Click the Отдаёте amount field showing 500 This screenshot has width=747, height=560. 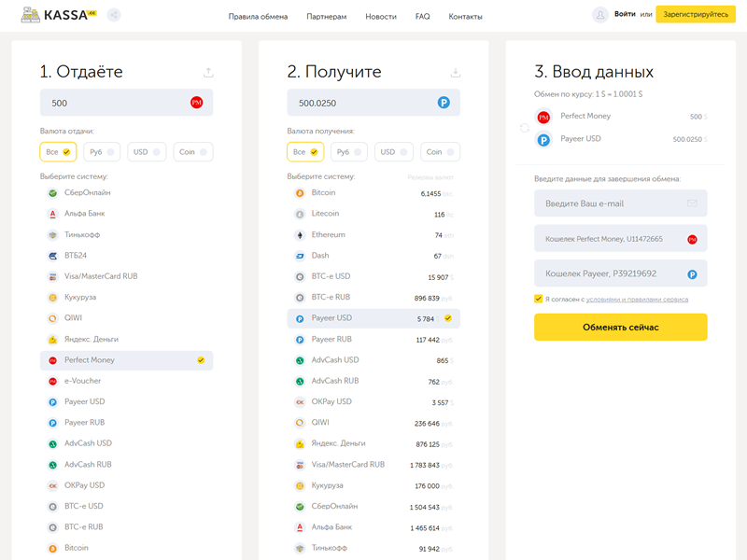(x=127, y=103)
